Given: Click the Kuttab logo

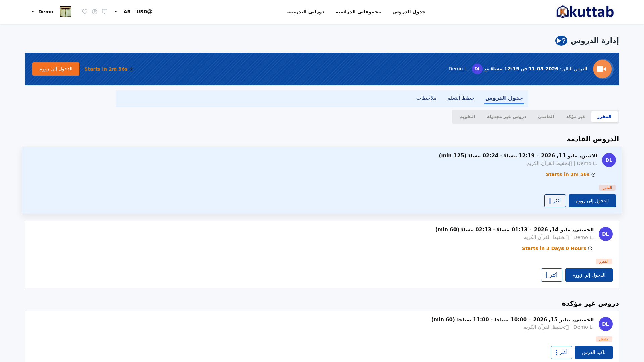Looking at the screenshot, I should pos(585,12).
